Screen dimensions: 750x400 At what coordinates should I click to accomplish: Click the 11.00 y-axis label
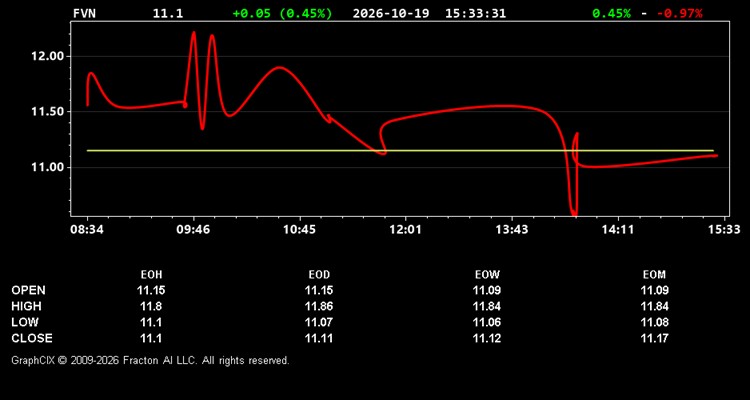[48, 167]
